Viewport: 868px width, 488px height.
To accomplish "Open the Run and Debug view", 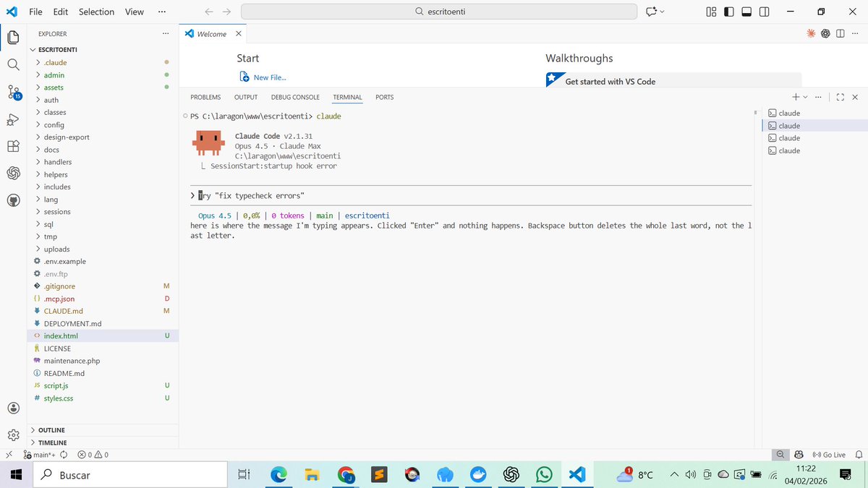I will pyautogui.click(x=13, y=119).
